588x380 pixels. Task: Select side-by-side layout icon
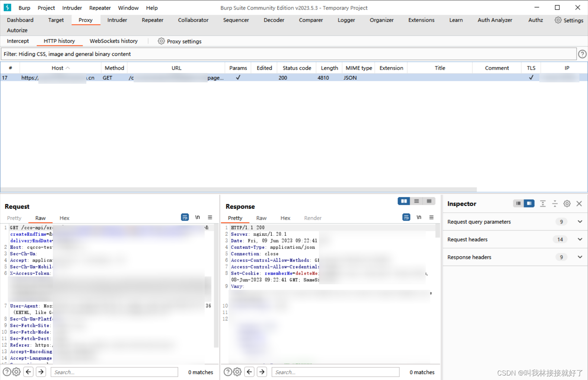[x=404, y=201]
